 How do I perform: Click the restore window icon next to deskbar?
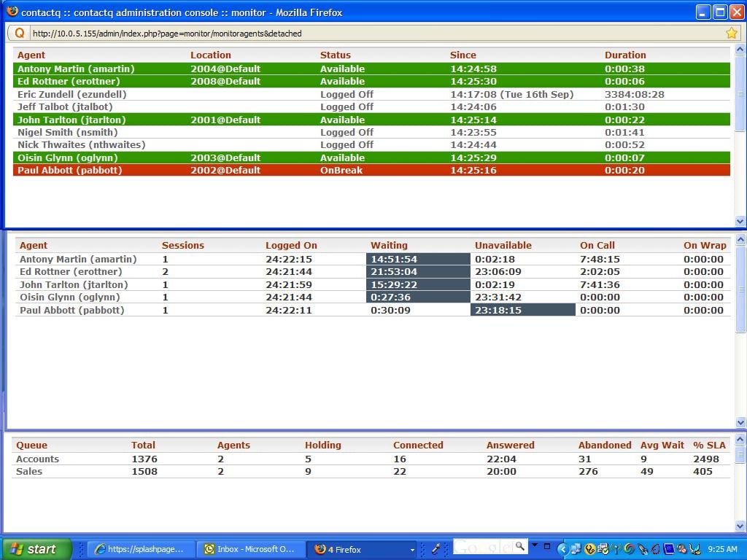(x=547, y=545)
